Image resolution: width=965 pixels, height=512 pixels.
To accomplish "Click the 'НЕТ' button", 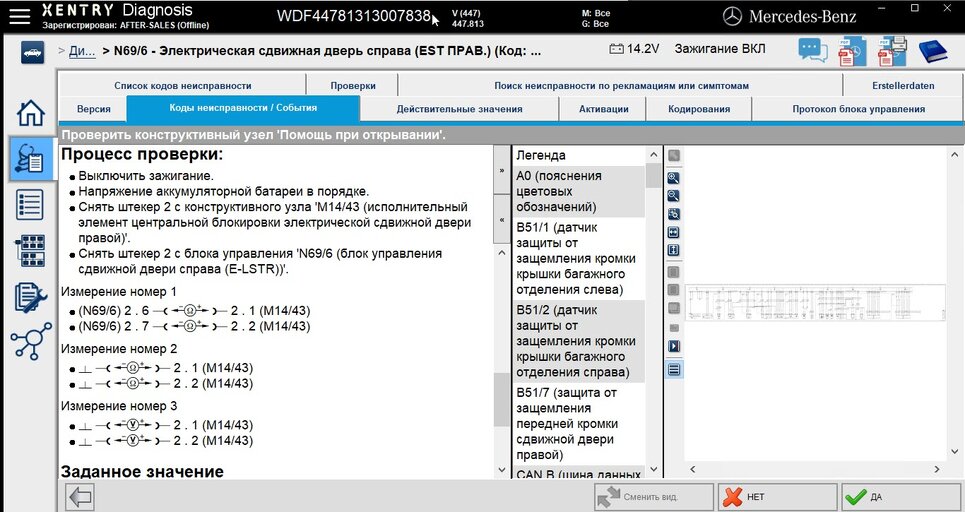I will [777, 497].
